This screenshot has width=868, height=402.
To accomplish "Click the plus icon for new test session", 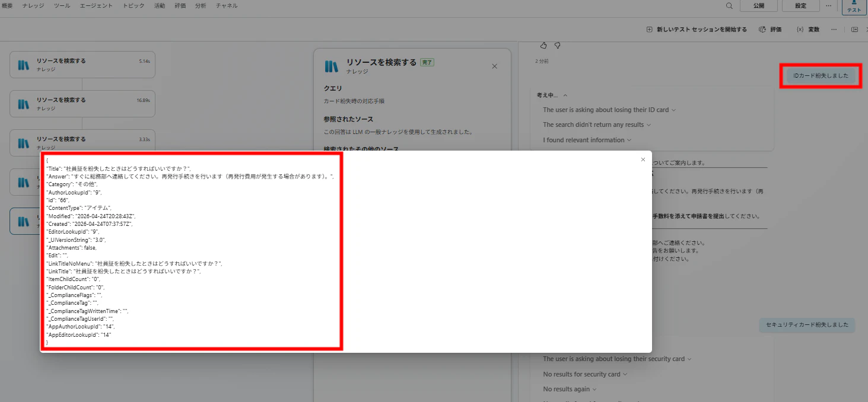I will tap(650, 29).
